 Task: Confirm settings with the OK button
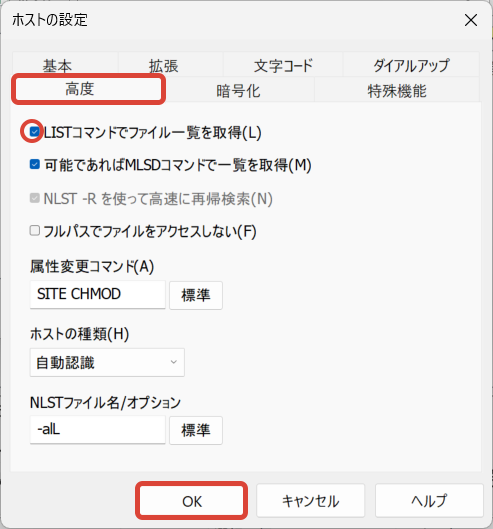pos(191,501)
